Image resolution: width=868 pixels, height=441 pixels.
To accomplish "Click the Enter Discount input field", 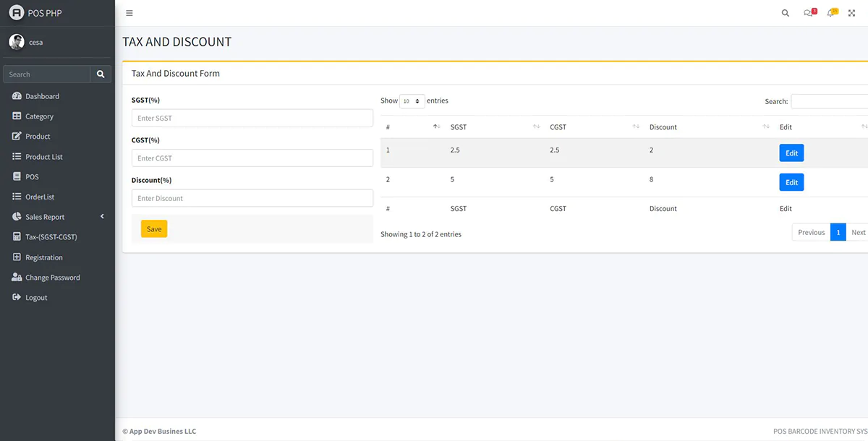I will 252,198.
